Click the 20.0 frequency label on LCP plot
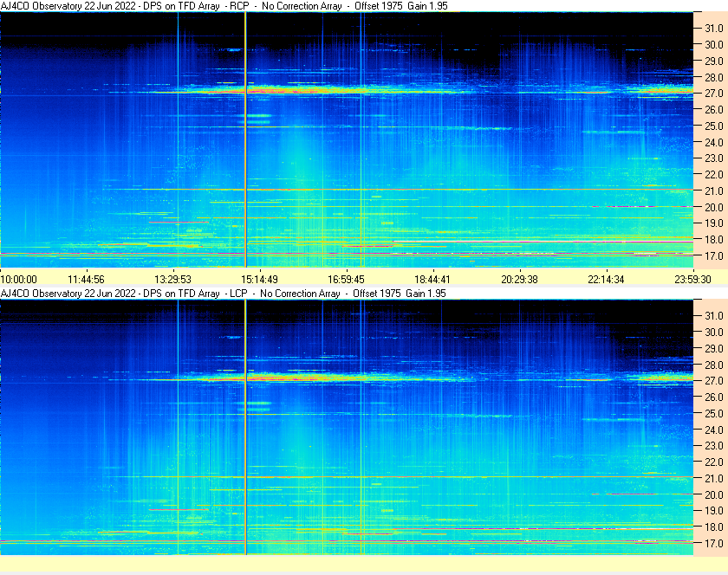This screenshot has width=728, height=575. coord(714,494)
